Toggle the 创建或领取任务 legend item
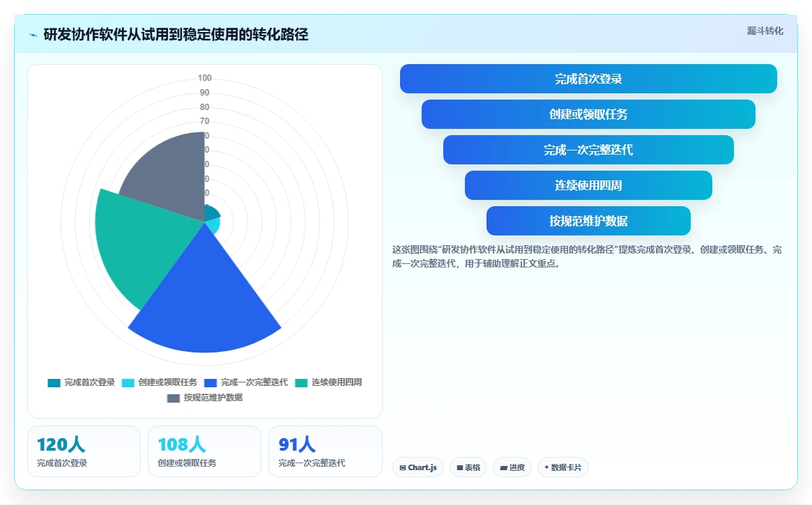Image resolution: width=812 pixels, height=505 pixels. [x=160, y=382]
